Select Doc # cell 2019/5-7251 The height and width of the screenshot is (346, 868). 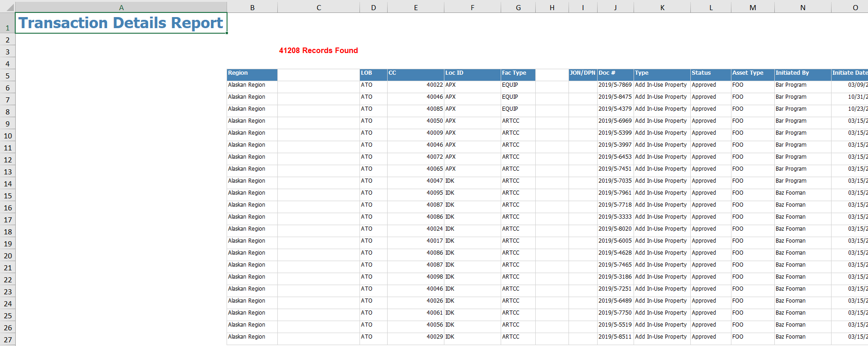tap(616, 291)
